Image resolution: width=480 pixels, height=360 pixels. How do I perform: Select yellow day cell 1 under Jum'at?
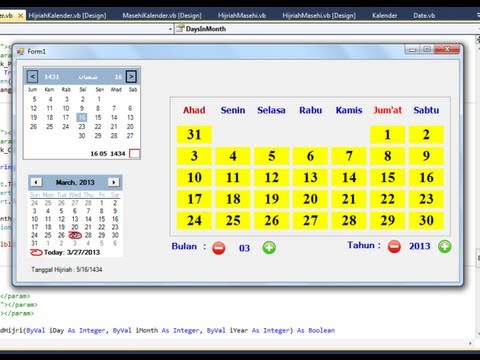coord(387,135)
